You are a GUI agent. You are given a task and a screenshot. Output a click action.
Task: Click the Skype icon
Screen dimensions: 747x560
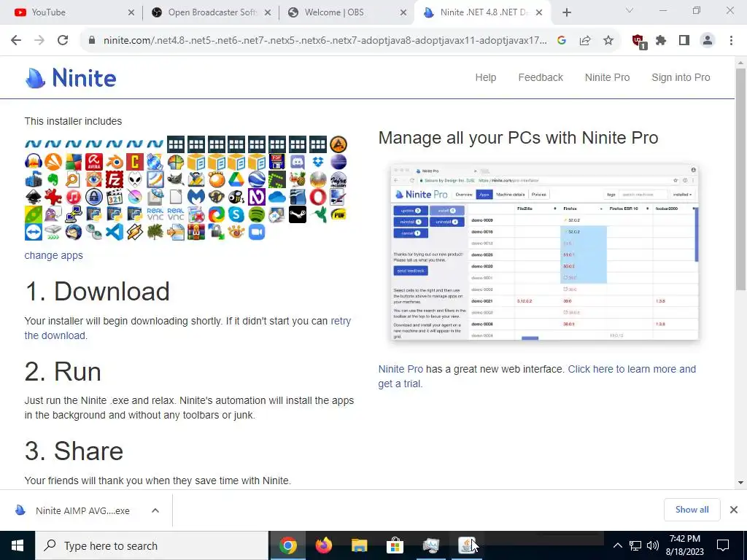click(x=236, y=215)
